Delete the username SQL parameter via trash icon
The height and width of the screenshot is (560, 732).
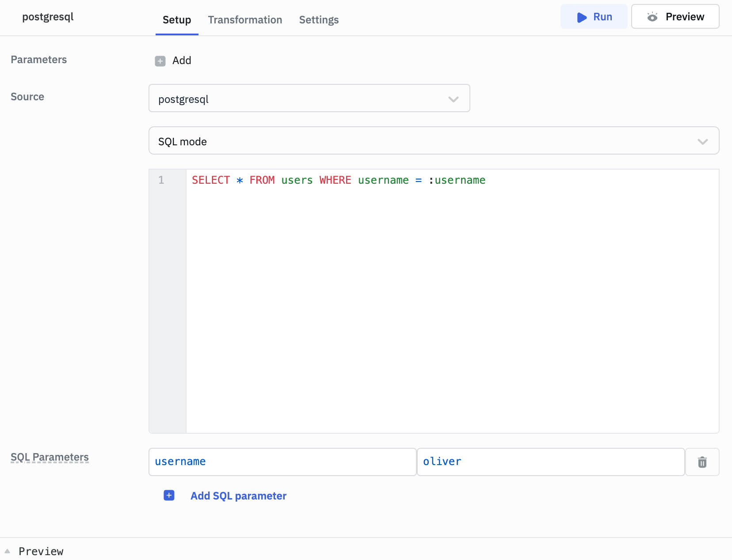coord(702,462)
